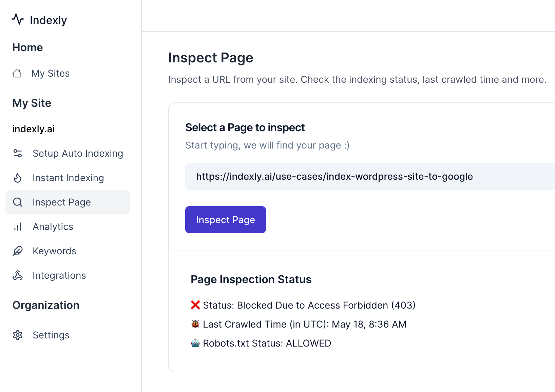Image resolution: width=555 pixels, height=392 pixels.
Task: Click the Last Crawled Time line
Action: pyautogui.click(x=304, y=324)
